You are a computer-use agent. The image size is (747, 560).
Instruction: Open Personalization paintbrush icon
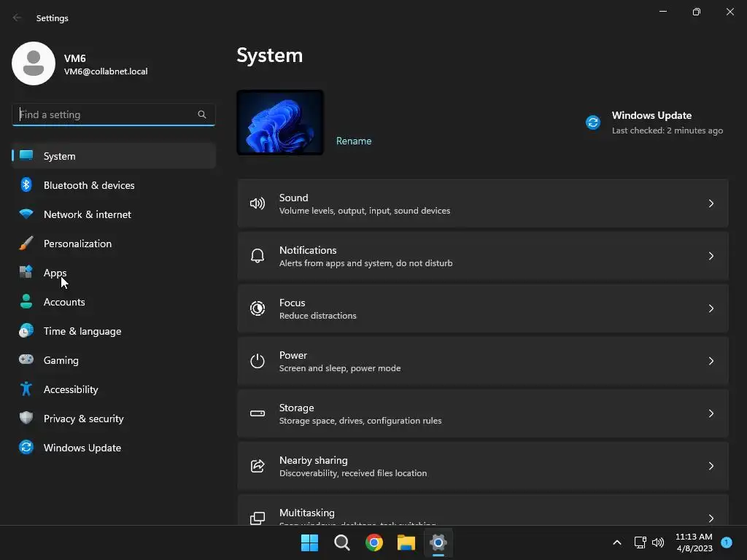point(26,244)
